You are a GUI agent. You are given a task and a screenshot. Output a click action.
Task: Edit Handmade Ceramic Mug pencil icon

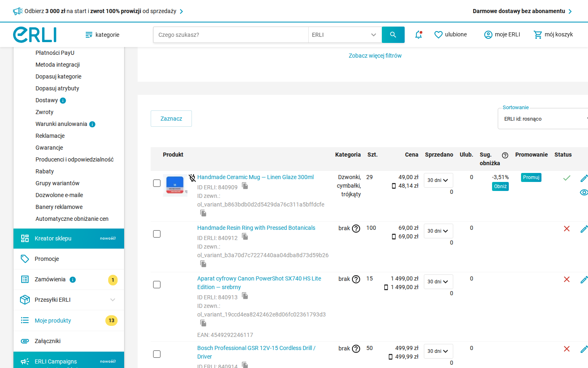click(x=584, y=178)
